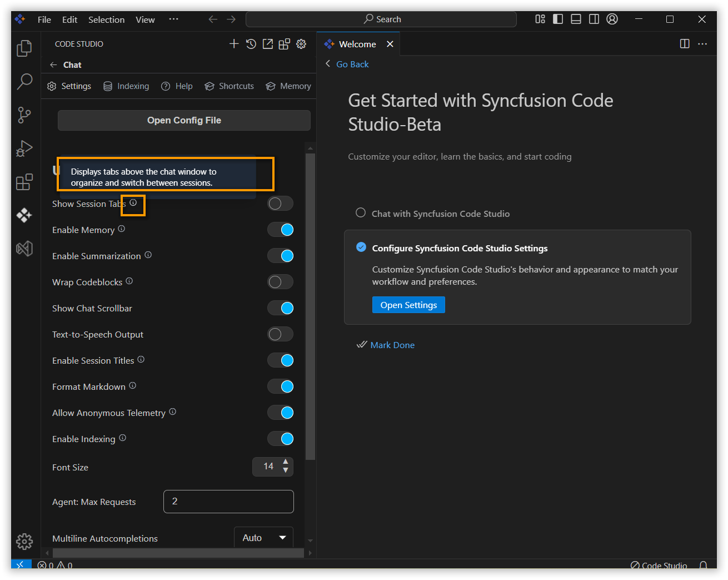This screenshot has width=728, height=580.
Task: Open the View menu
Action: point(145,19)
